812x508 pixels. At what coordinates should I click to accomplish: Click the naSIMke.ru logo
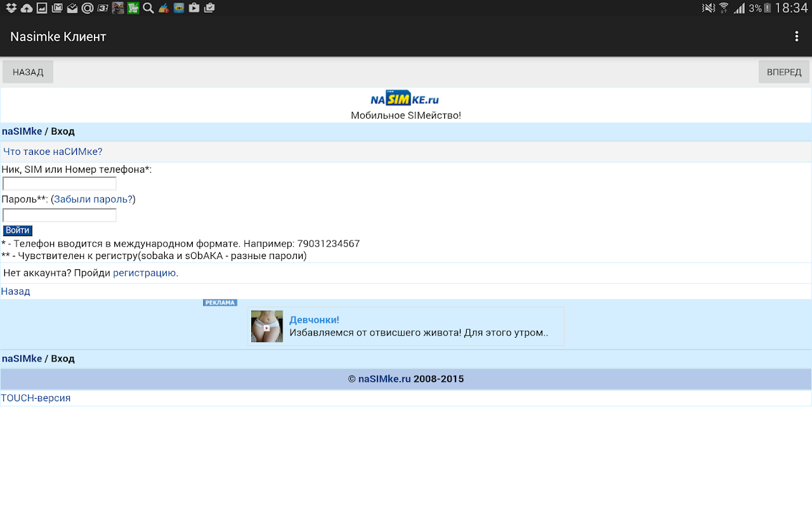click(x=405, y=98)
